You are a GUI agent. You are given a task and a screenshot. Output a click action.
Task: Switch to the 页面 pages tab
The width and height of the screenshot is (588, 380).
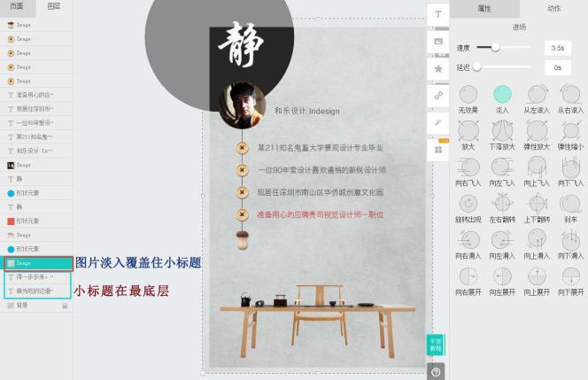click(17, 7)
